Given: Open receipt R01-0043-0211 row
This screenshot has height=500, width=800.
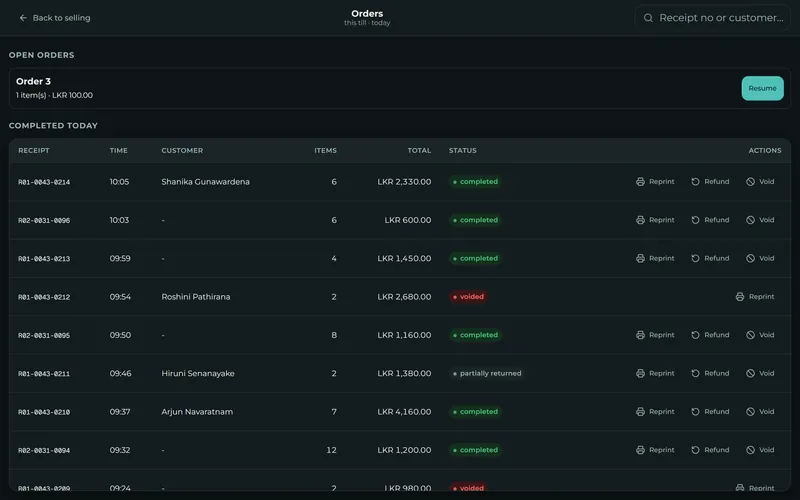Looking at the screenshot, I should (x=400, y=373).
